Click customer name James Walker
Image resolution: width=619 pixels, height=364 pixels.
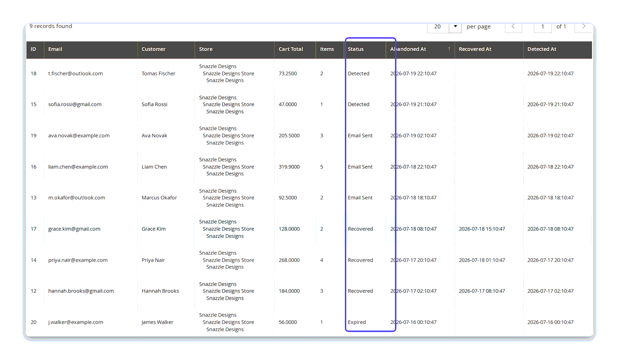coord(158,322)
